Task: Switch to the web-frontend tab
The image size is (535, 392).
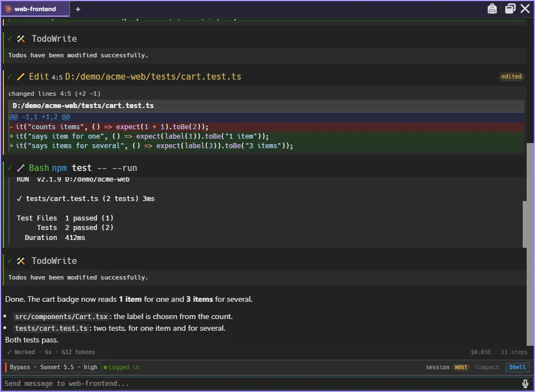Action: point(35,9)
